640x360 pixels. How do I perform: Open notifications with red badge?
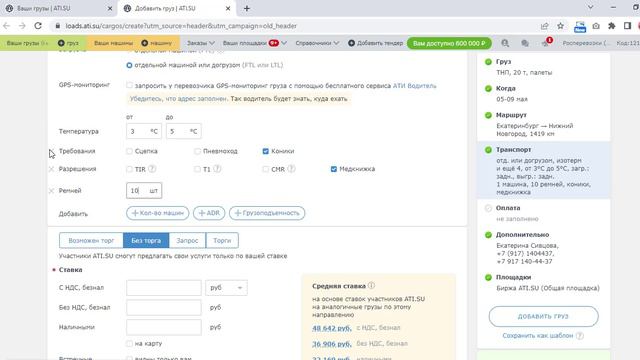546,42
